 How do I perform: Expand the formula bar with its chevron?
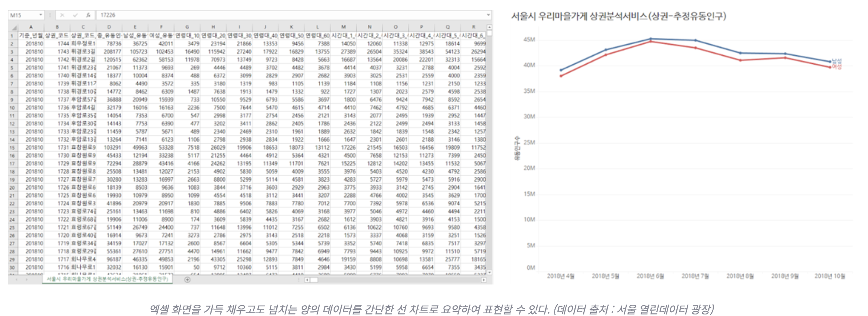click(x=488, y=15)
